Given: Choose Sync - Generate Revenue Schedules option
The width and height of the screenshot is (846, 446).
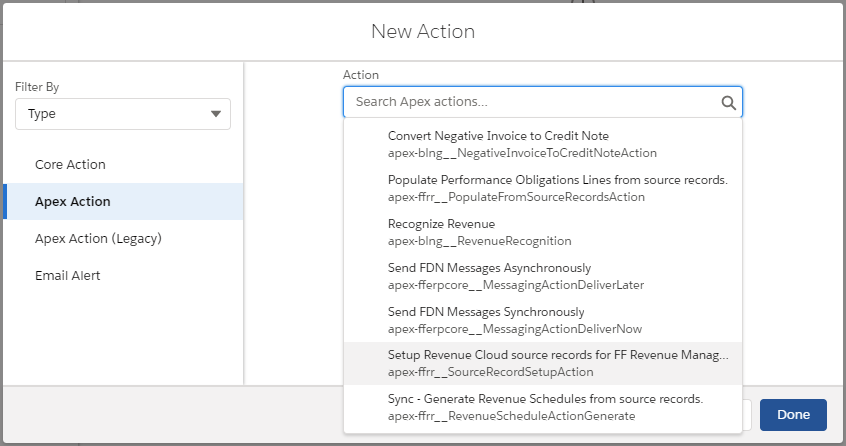Looking at the screenshot, I should [543, 407].
